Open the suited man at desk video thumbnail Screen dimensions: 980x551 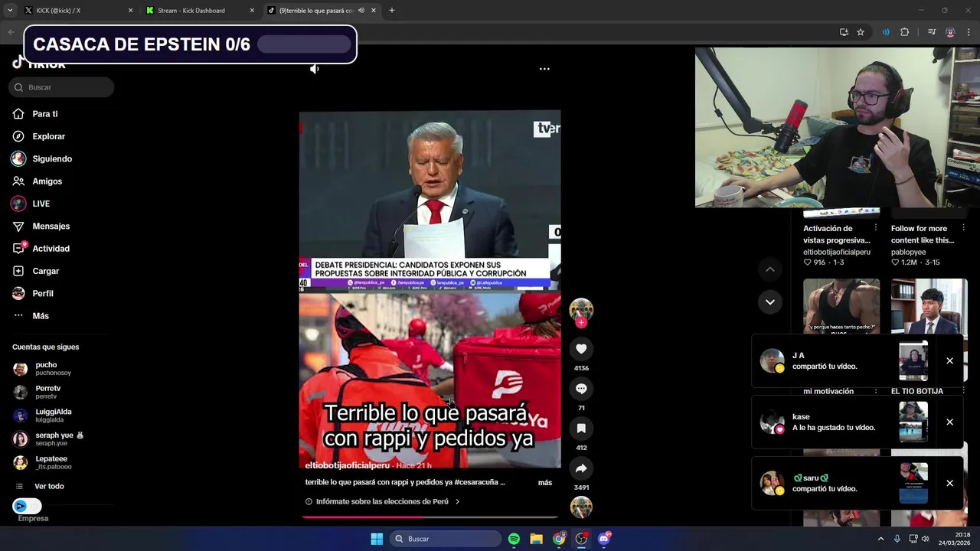[x=929, y=307]
